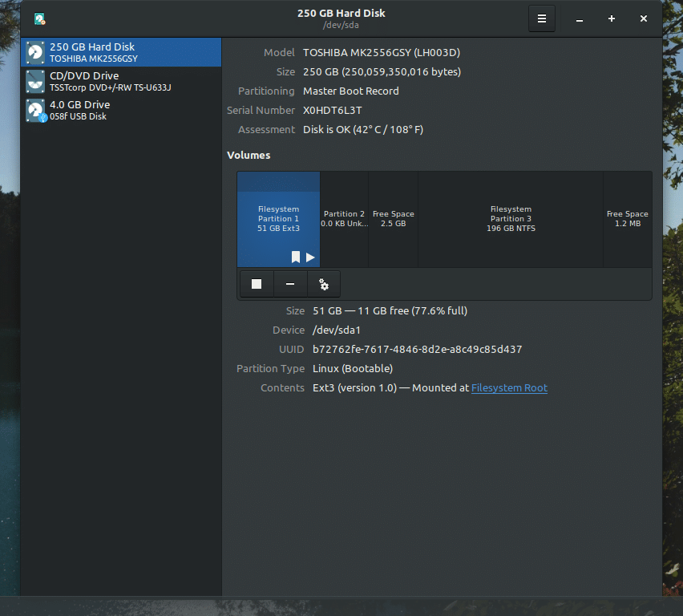Image resolution: width=683 pixels, height=616 pixels.
Task: Click the serial number X0HDT6L3T
Action: point(333,111)
